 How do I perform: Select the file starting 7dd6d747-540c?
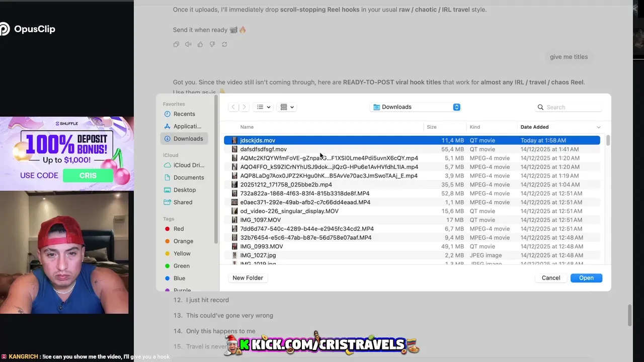tap(412, 229)
